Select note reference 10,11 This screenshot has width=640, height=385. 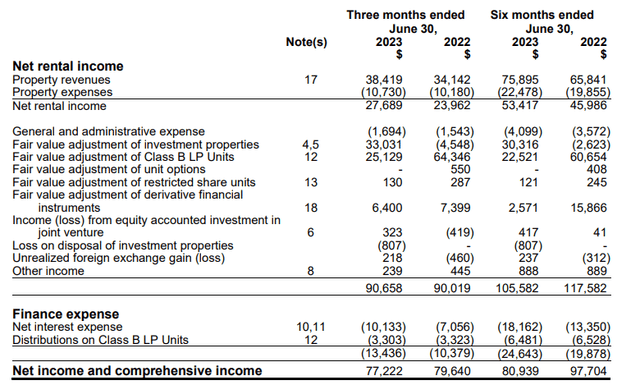(311, 327)
